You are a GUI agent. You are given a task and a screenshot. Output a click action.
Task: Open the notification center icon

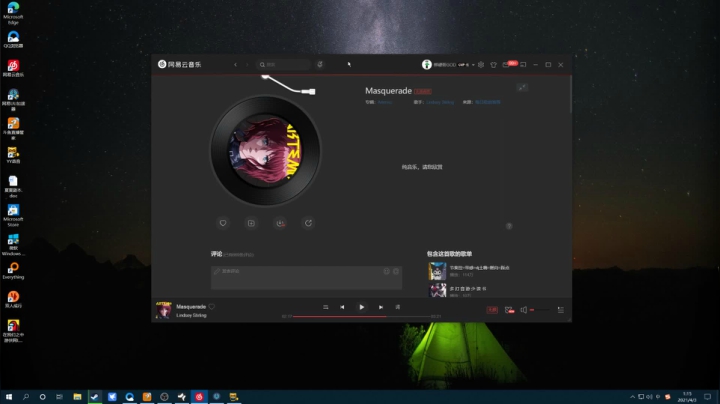coord(708,397)
